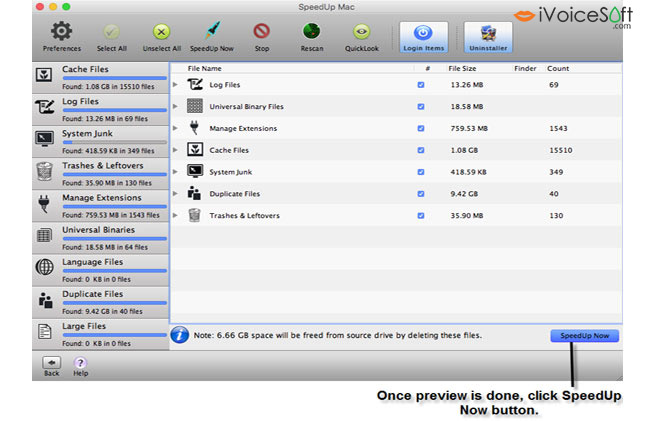
Task: Go Back using the arrow button
Action: click(x=51, y=363)
